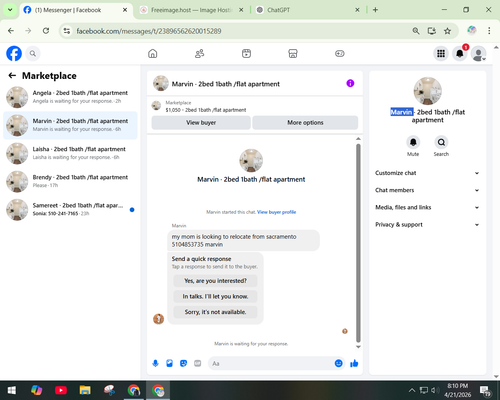Viewport: 500px width, 400px height.
Task: Click the address bar URL
Action: (149, 31)
